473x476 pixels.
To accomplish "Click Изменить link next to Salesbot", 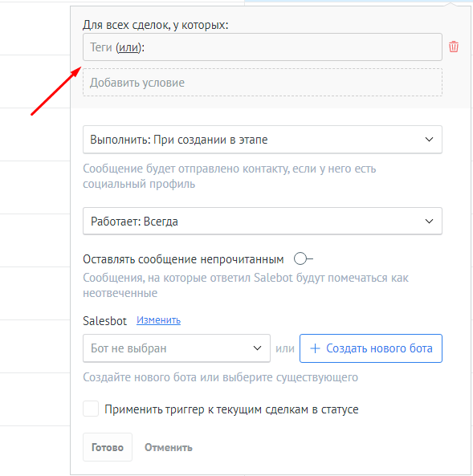I will [x=158, y=320].
